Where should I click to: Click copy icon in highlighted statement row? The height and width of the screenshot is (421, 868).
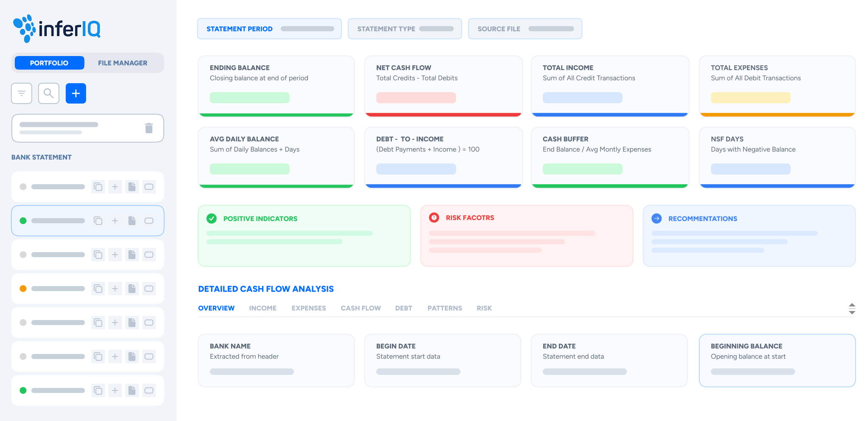pyautogui.click(x=98, y=221)
